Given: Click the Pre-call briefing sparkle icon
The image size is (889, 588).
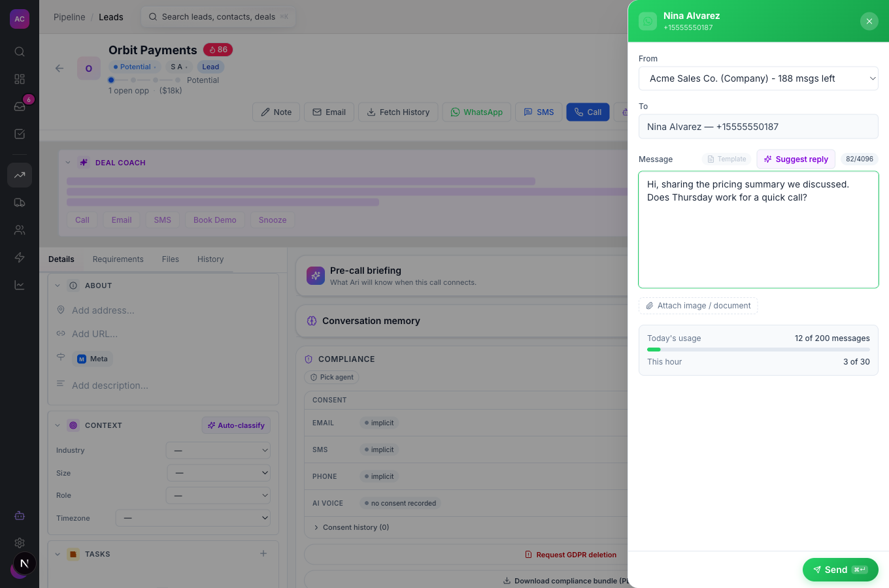Looking at the screenshot, I should 316,276.
